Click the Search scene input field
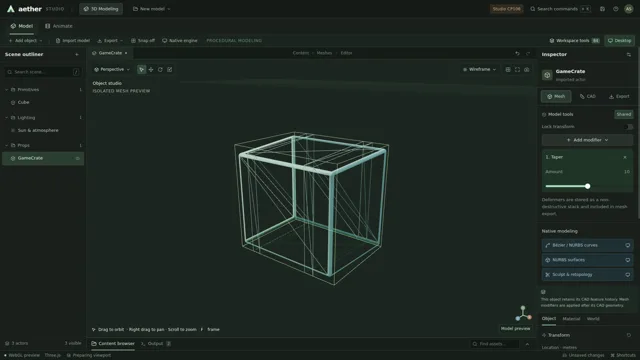The image size is (640, 360). point(42,72)
